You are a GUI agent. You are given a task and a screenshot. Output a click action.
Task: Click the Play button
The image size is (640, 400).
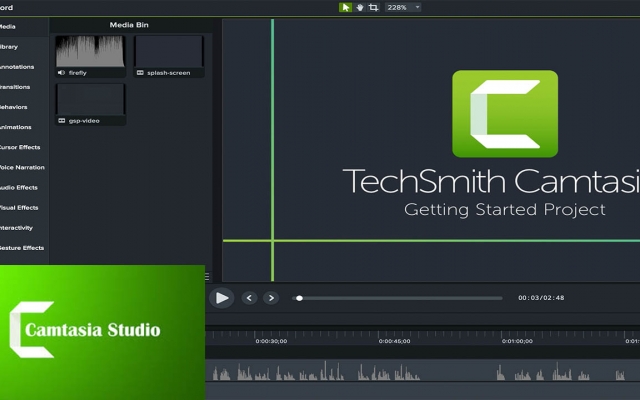coord(222,298)
